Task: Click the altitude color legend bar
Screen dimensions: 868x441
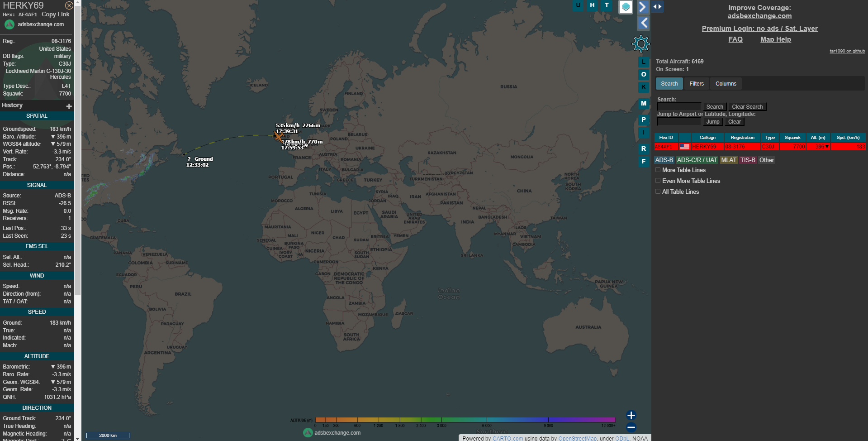Action: click(x=465, y=420)
